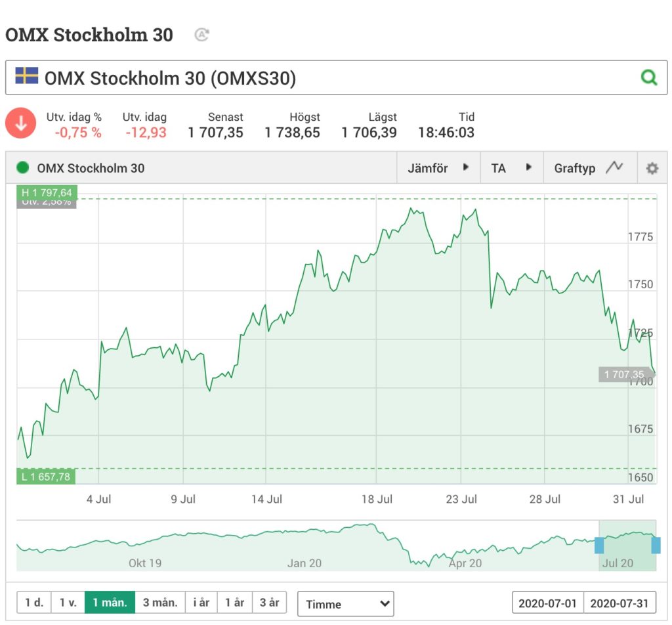Expand the Jämför menu arrow

[x=466, y=167]
